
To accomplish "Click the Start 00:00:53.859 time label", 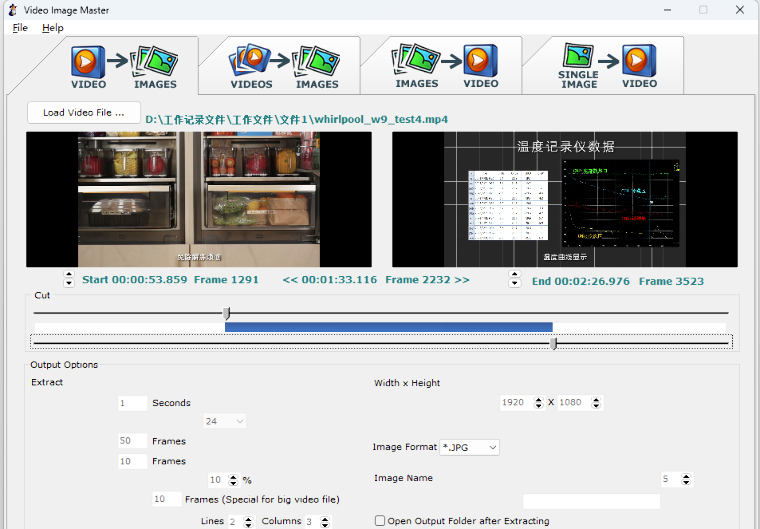I will (135, 280).
